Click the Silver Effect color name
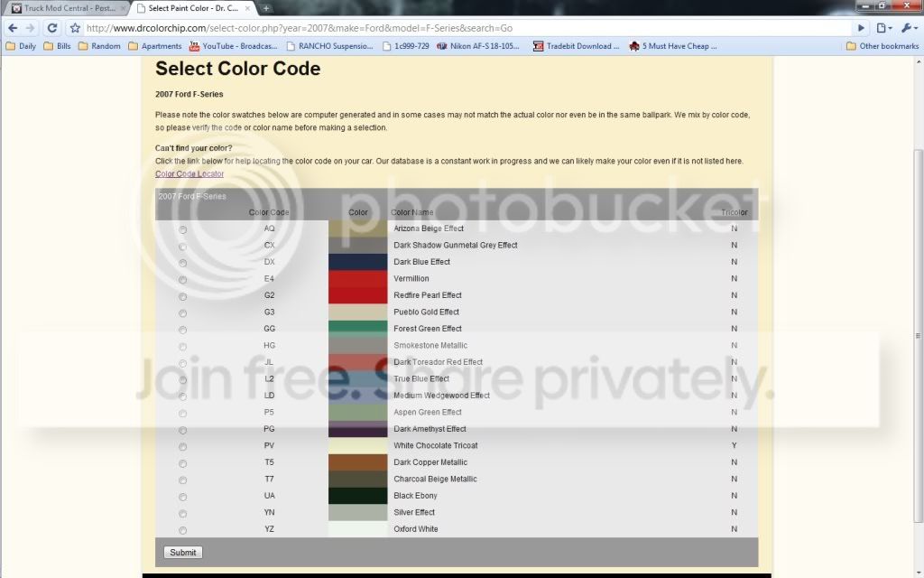 tap(413, 513)
